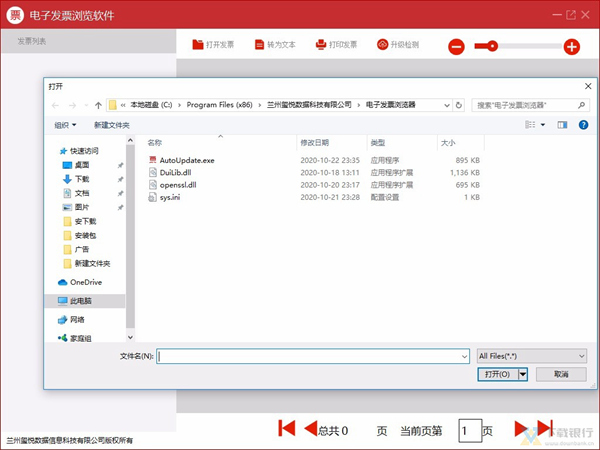The width and height of the screenshot is (600, 450).
Task: Zoom out with the red minus button
Action: point(456,47)
